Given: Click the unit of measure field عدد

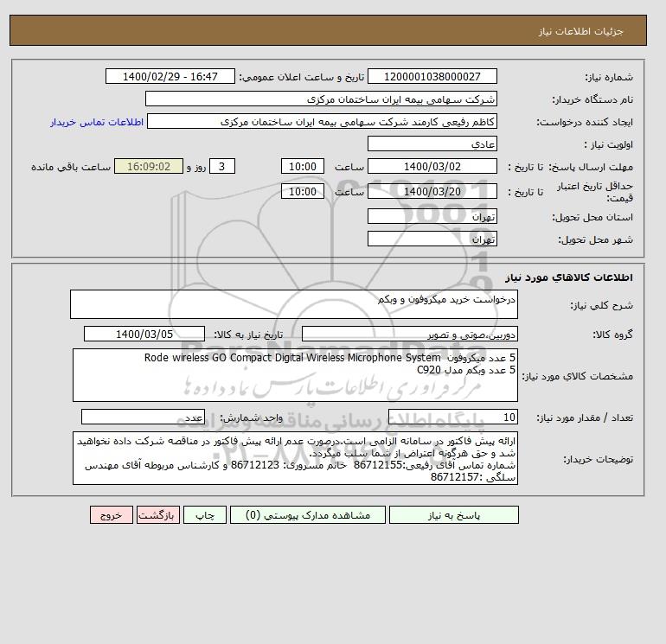Looking at the screenshot, I should point(143,417).
